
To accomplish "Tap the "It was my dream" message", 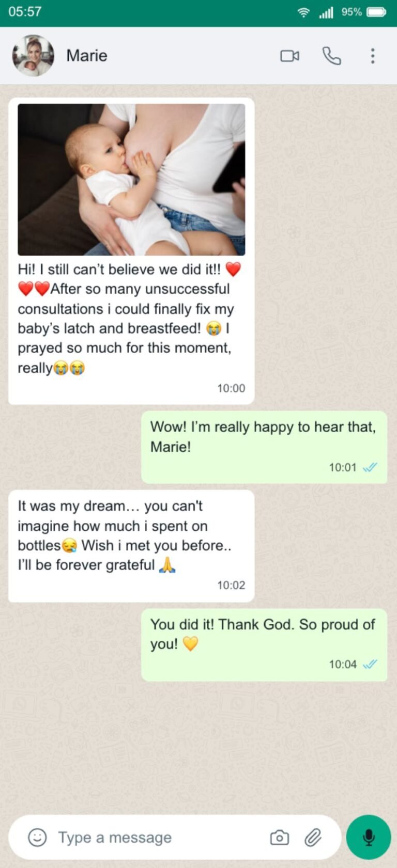I will click(124, 535).
